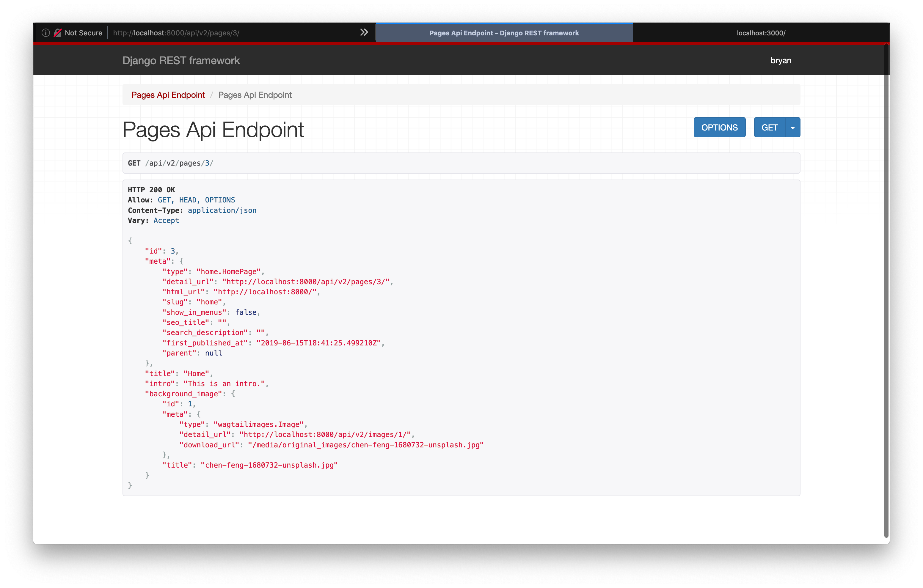Image resolution: width=923 pixels, height=588 pixels.
Task: Click the "wagtailimages.Image" type value
Action: (259, 424)
